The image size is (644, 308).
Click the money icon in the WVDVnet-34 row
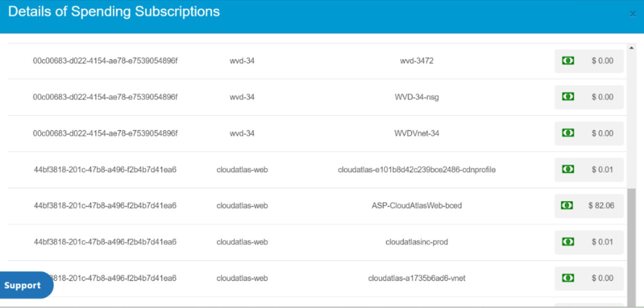(x=567, y=133)
